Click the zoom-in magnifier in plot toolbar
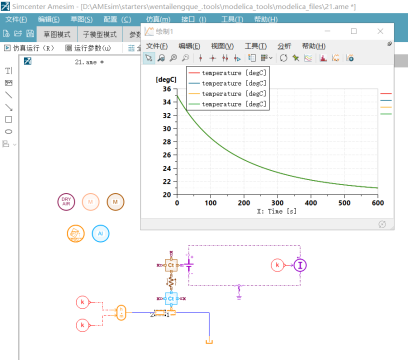Viewport: 408px width, 360px height. pos(173,58)
